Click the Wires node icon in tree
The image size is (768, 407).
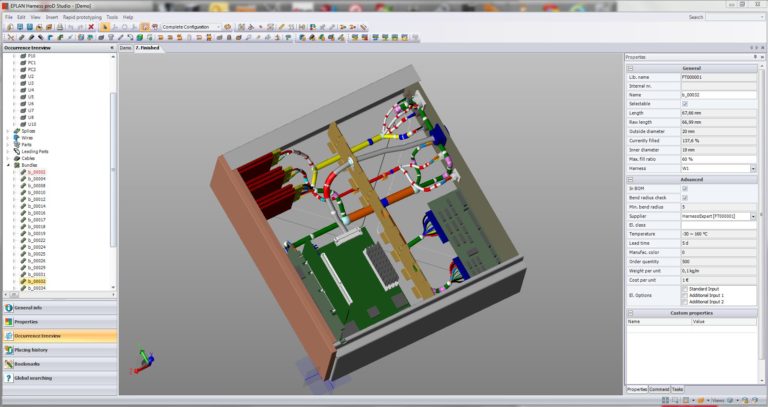coord(17,138)
